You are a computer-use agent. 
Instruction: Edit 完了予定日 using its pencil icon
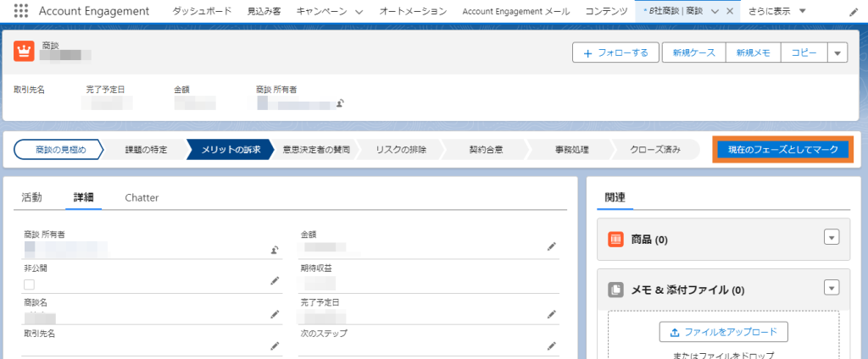[552, 314]
